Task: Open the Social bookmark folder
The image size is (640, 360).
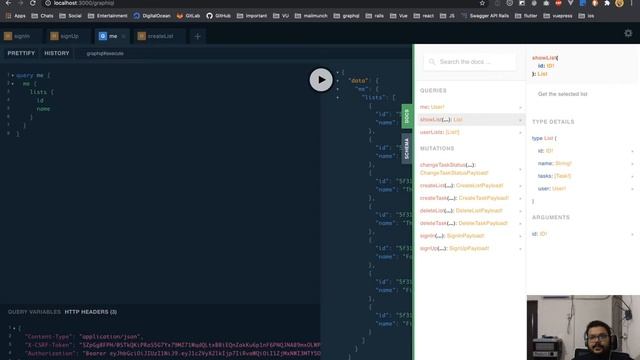Action: click(x=70, y=16)
